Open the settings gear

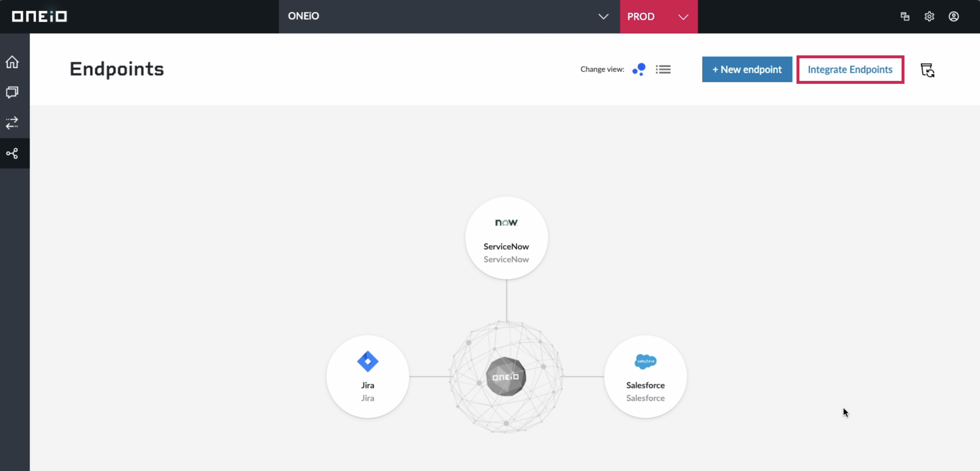click(x=929, y=16)
